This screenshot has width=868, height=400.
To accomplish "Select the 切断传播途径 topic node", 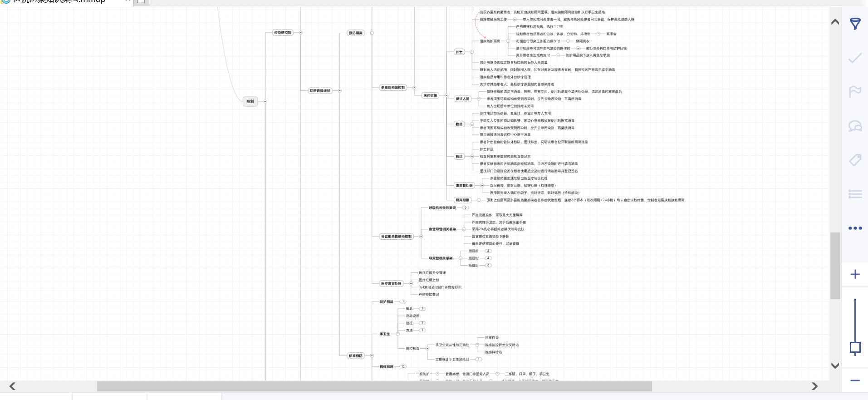I will click(x=320, y=91).
